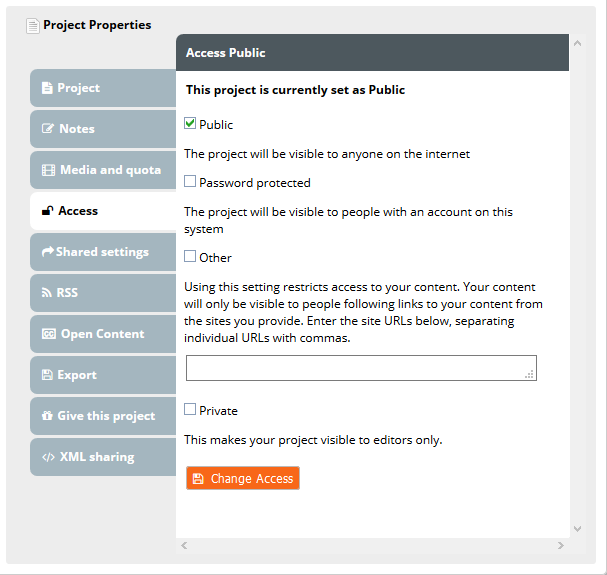Screen dimensions: 607x575
Task: Click the Give this project gift icon
Action: pyautogui.click(x=47, y=416)
